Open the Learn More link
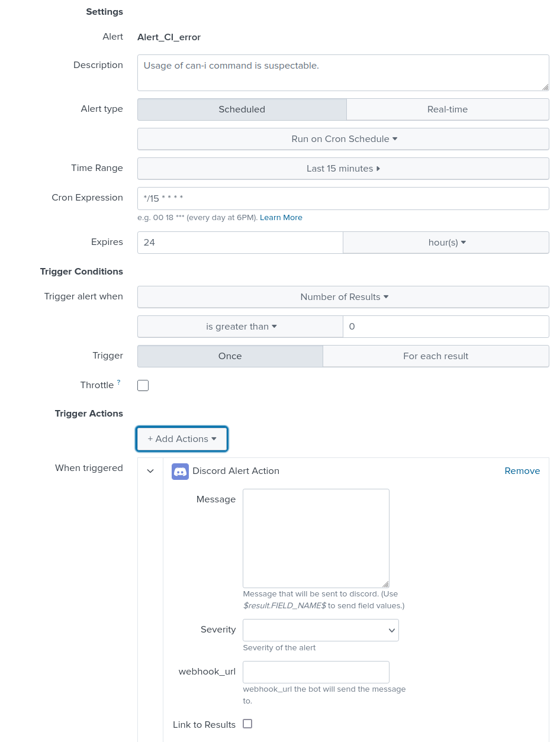560x742 pixels. (281, 217)
